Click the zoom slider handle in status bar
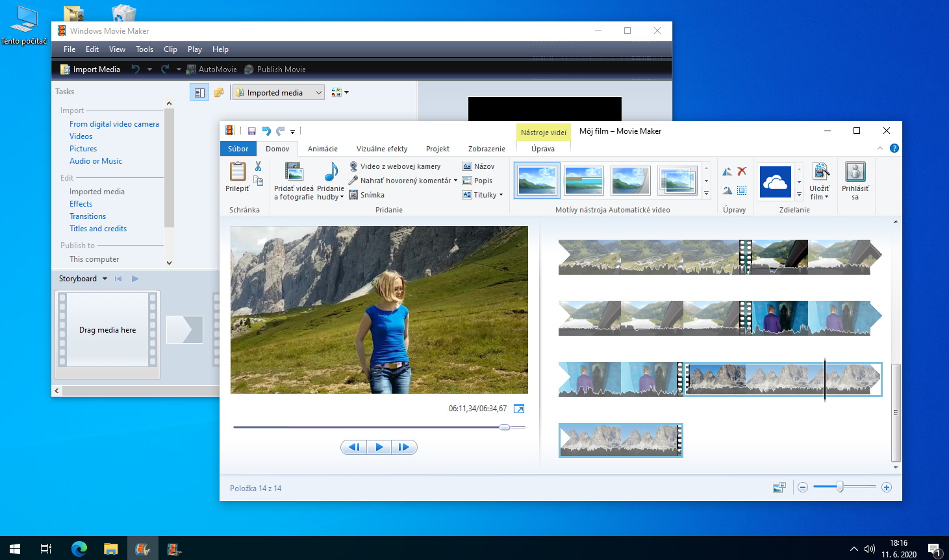The width and height of the screenshot is (949, 560). click(x=840, y=487)
